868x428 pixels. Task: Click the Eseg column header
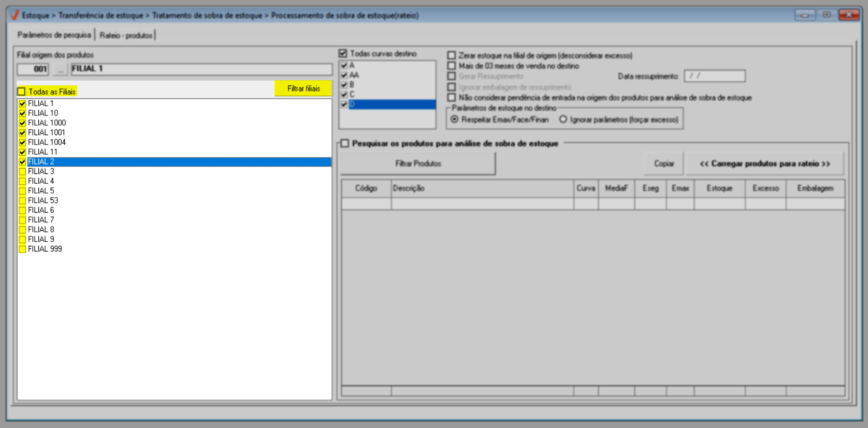pyautogui.click(x=650, y=188)
